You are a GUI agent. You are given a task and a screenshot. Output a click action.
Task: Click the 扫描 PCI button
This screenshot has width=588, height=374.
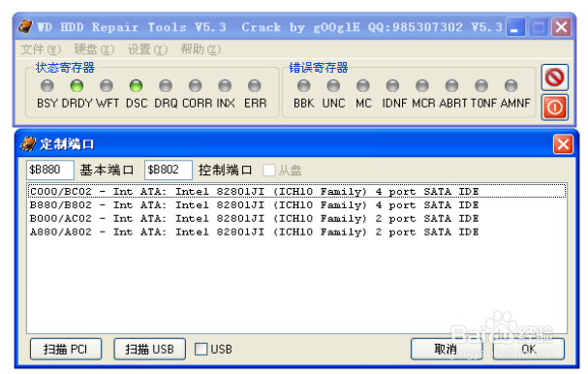(66, 349)
